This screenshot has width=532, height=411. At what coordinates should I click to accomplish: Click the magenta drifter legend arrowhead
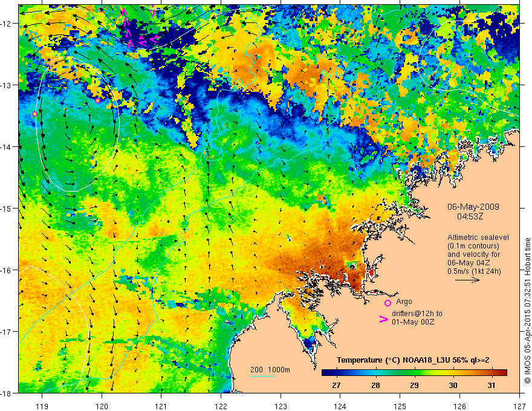point(384,319)
